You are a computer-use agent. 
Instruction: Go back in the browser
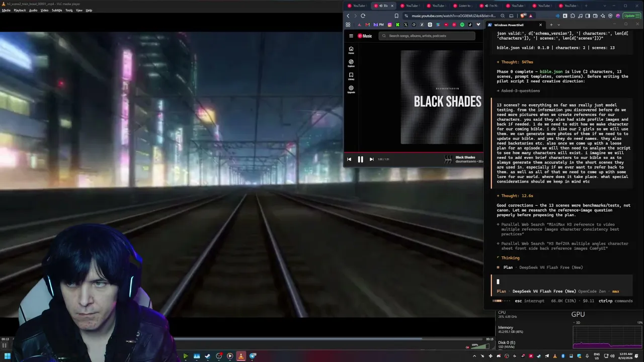348,16
